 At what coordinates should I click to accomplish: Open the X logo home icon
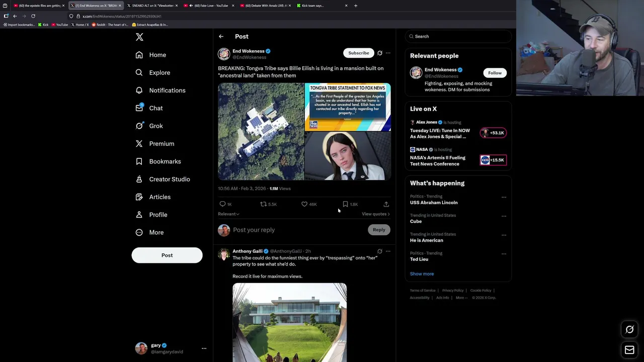click(x=139, y=37)
